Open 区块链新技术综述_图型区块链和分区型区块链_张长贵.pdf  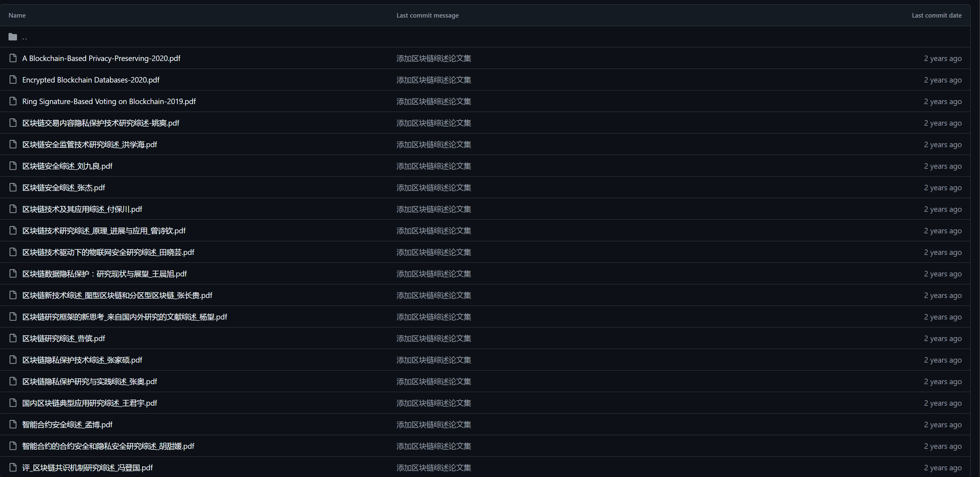click(x=117, y=296)
